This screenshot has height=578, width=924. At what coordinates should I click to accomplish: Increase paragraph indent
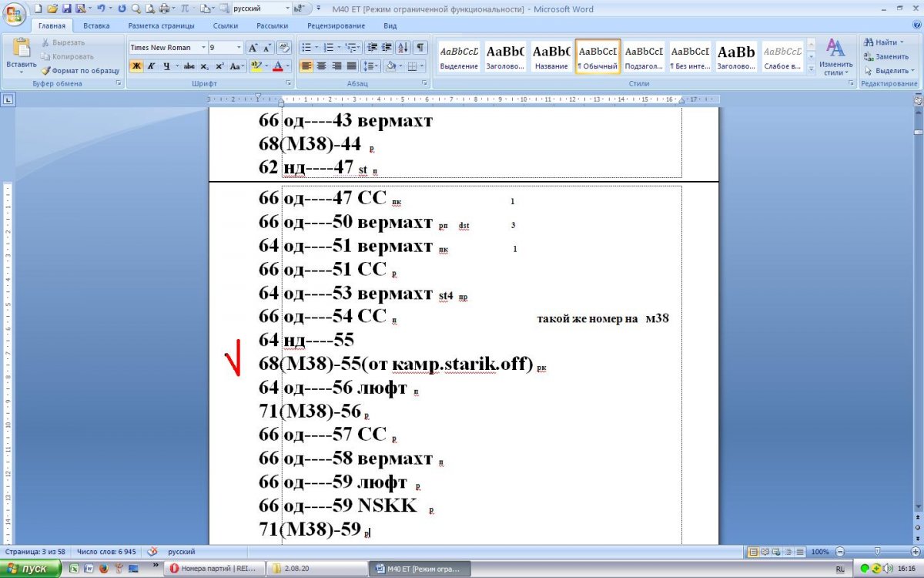[x=387, y=47]
